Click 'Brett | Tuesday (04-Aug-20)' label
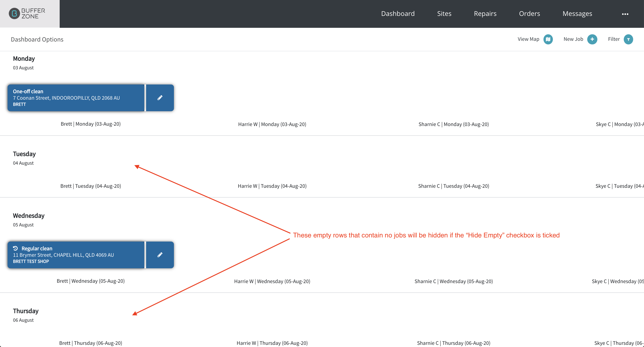The width and height of the screenshot is (644, 347). [91, 186]
